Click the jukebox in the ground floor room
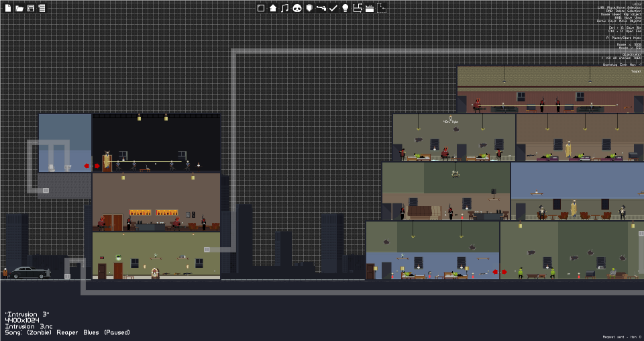The width and height of the screenshot is (644, 341). (155, 273)
